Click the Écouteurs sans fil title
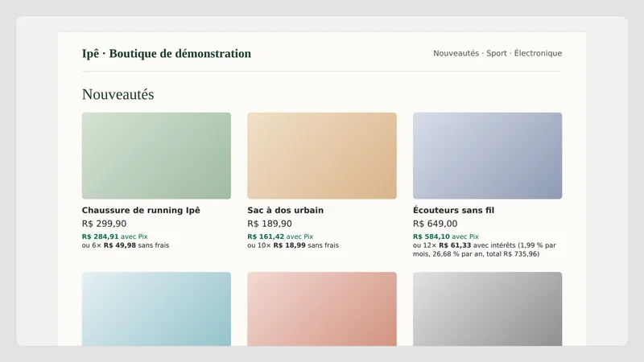The height and width of the screenshot is (362, 644). coord(453,210)
